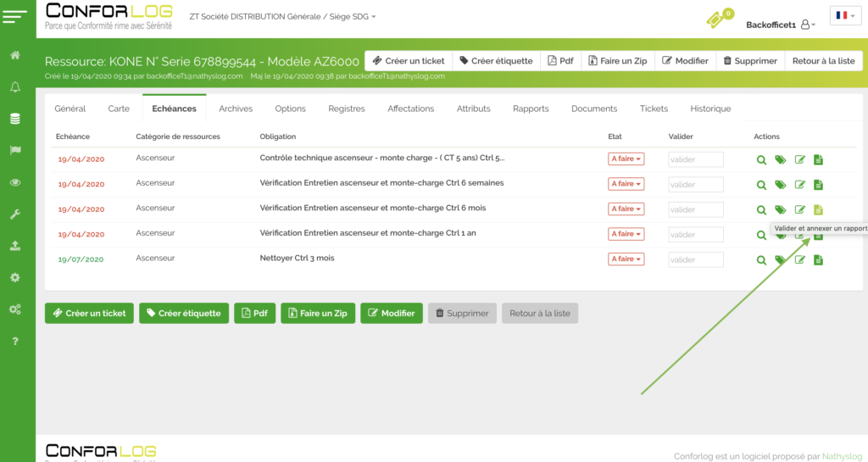Click the edit icon for the Ctrl 6 semaines row
The width and height of the screenshot is (868, 462).
pos(799,185)
